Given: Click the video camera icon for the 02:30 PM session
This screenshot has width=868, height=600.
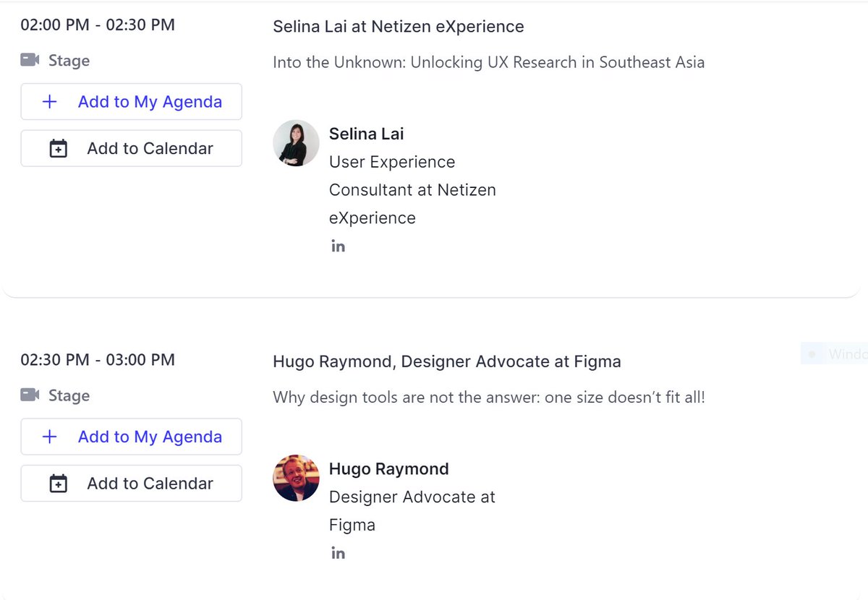Looking at the screenshot, I should 30,395.
